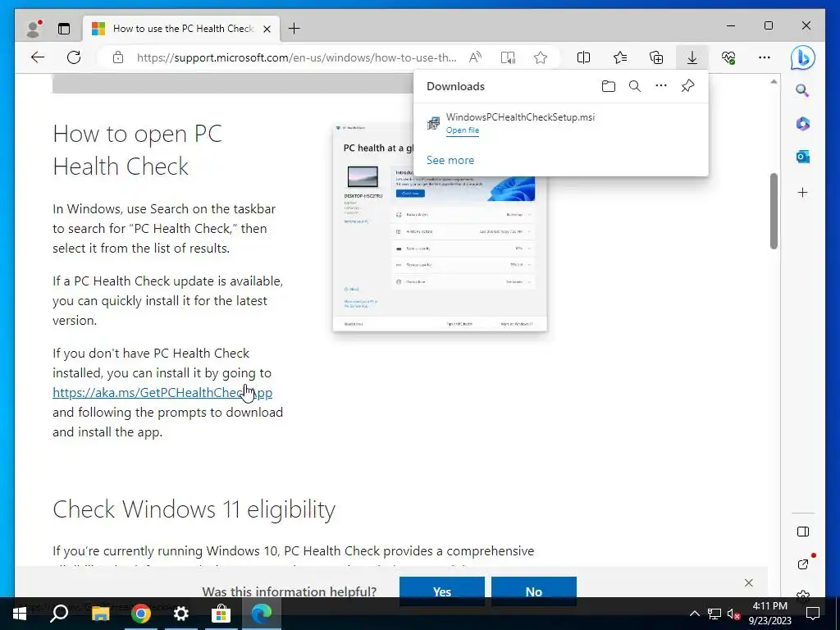Click the page vertical scrollbar thumb
840x630 pixels.
[774, 211]
